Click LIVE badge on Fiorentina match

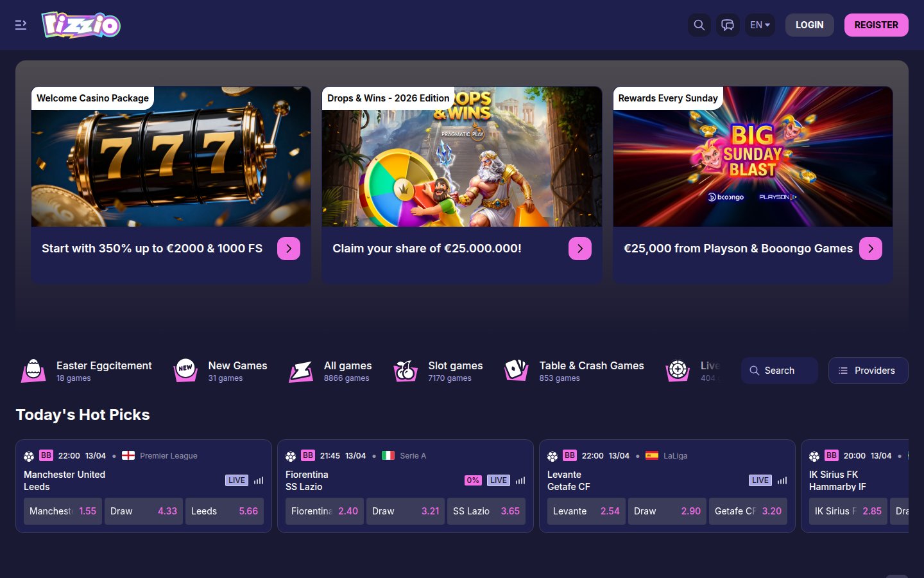click(499, 480)
